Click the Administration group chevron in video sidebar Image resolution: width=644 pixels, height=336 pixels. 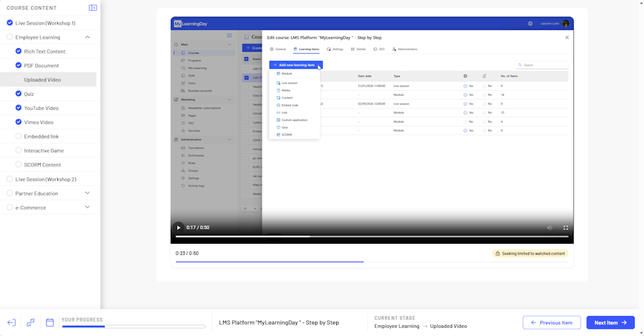coord(229,140)
